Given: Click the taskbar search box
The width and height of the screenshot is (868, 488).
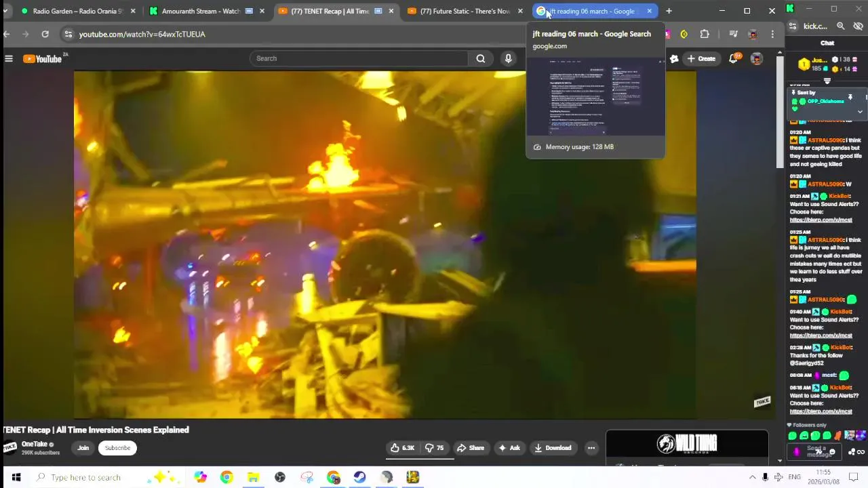Looking at the screenshot, I should coord(108,477).
